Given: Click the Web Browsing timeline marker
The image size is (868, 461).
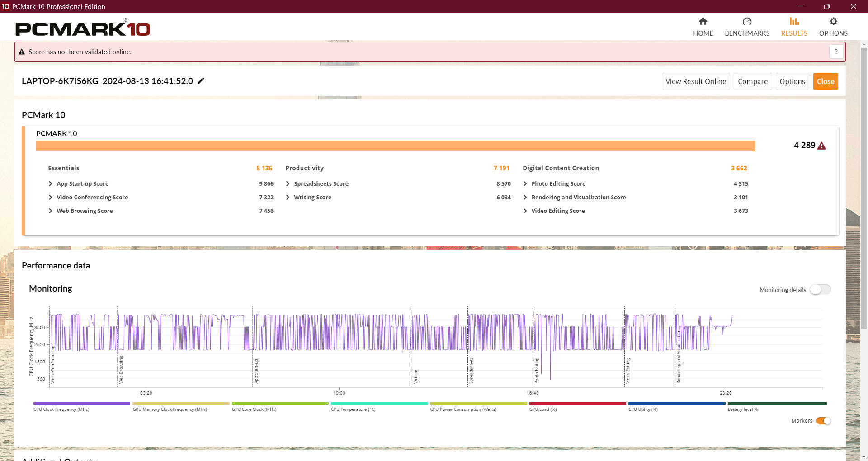Looking at the screenshot, I should (x=121, y=370).
